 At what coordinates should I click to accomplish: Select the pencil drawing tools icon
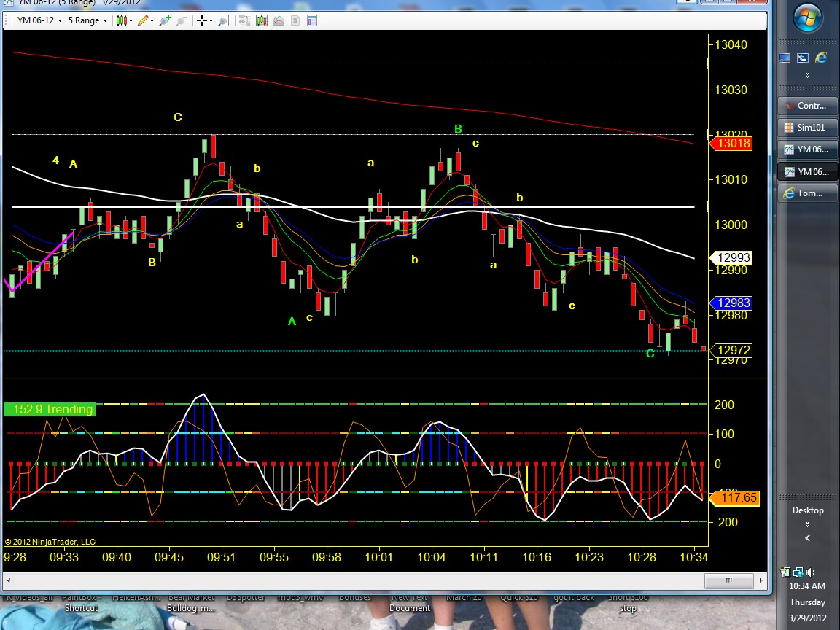[x=142, y=20]
